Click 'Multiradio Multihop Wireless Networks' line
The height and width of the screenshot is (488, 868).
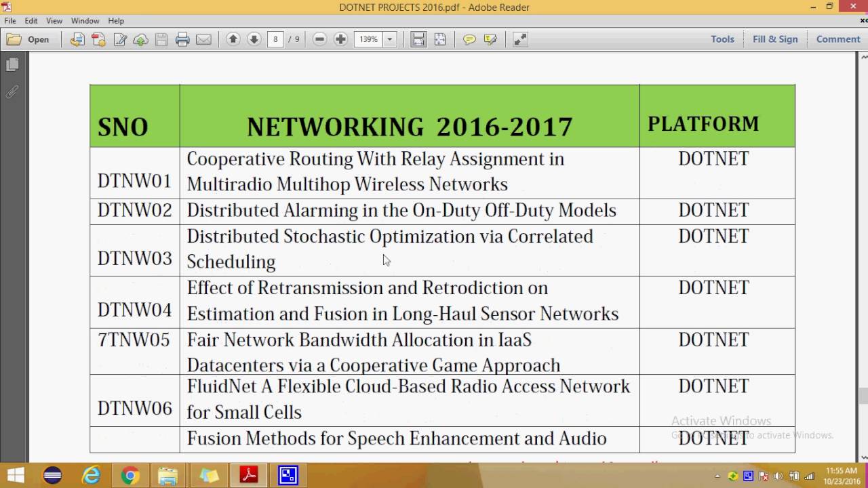(x=347, y=184)
